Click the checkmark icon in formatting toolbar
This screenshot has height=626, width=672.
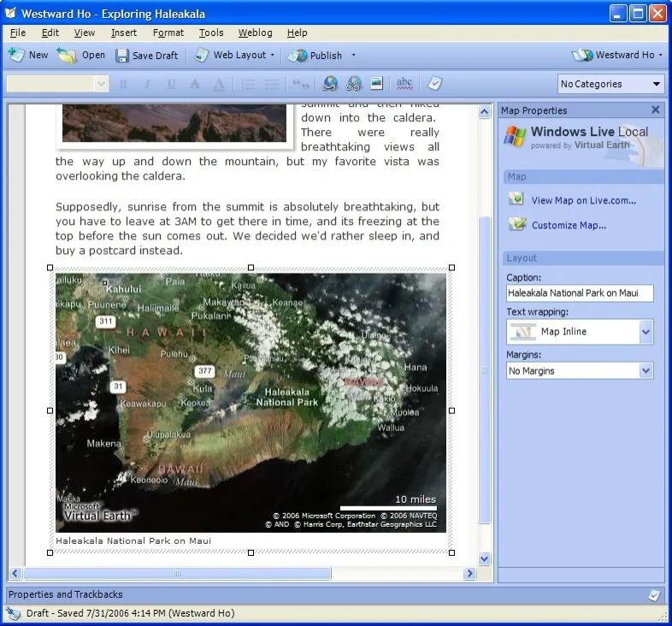434,83
